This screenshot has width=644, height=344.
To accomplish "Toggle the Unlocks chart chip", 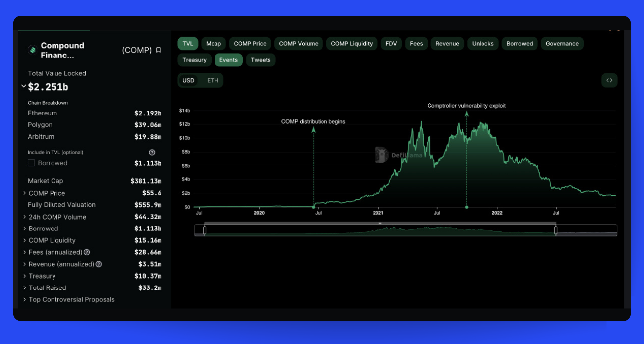I will click(x=483, y=44).
